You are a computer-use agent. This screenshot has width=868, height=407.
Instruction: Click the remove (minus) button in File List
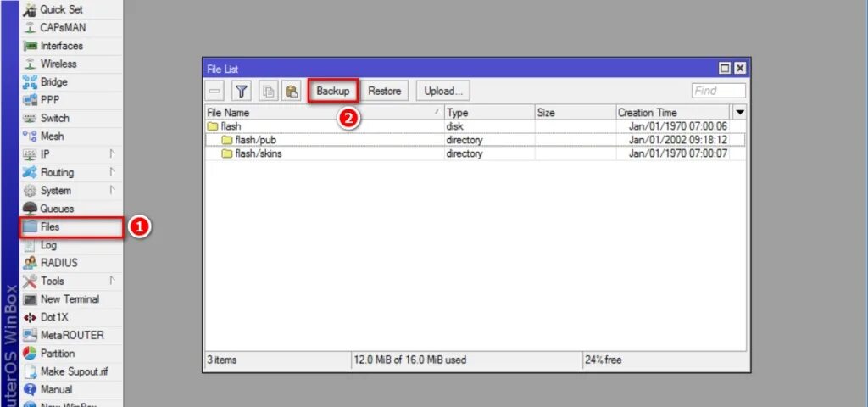point(215,91)
